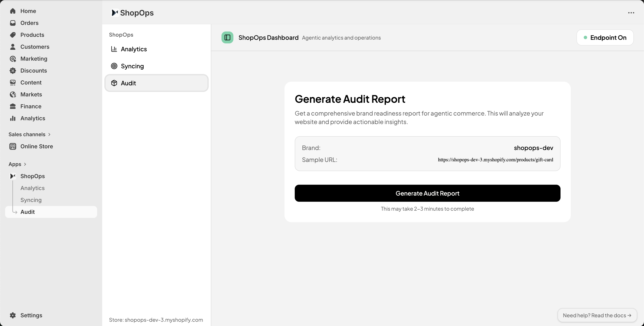Toggle the Endpoint On indicator

(x=605, y=37)
